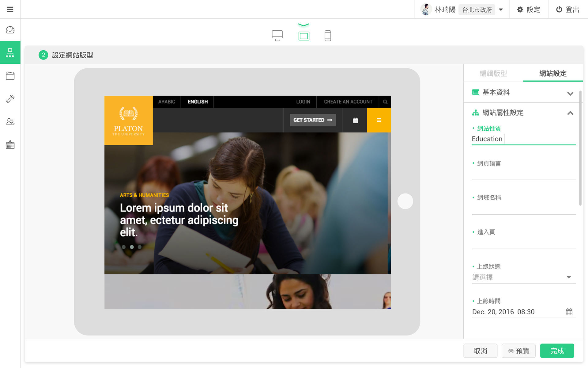Click the 完成 button
This screenshot has width=588, height=368.
coord(557,351)
